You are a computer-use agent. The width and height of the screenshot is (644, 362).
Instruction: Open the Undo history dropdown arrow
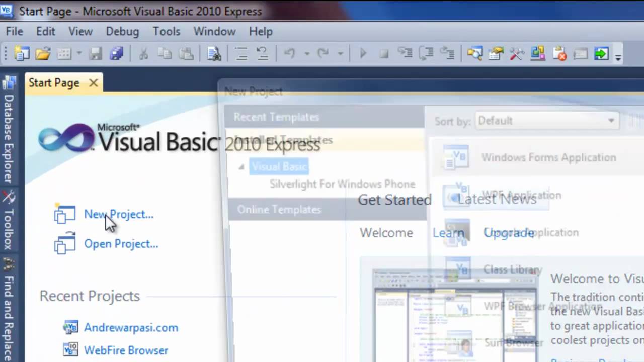tap(307, 53)
